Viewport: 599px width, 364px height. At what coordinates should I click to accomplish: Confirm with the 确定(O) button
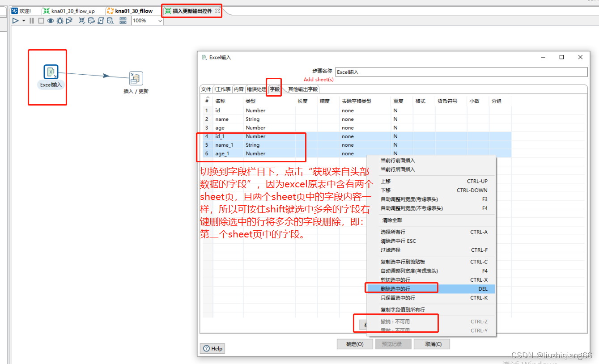click(x=355, y=344)
